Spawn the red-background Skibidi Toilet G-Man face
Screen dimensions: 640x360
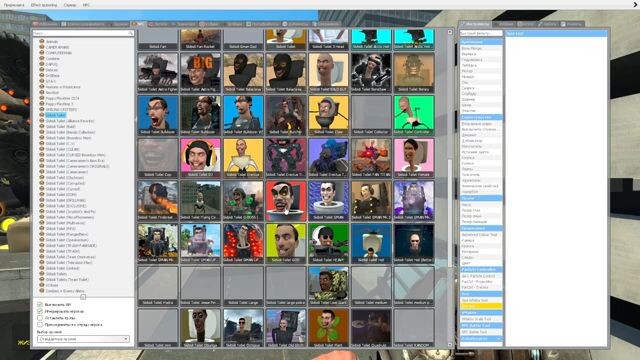285,200
